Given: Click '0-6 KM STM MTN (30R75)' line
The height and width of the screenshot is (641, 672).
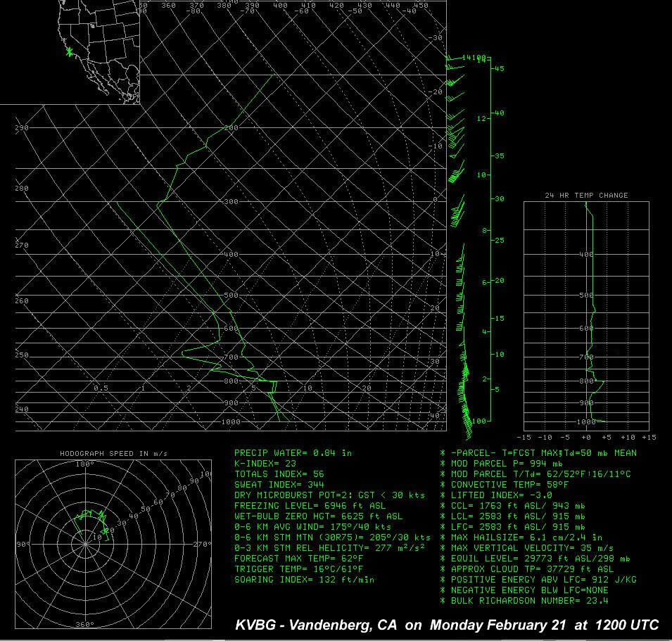Looking at the screenshot, I should click(x=332, y=538).
